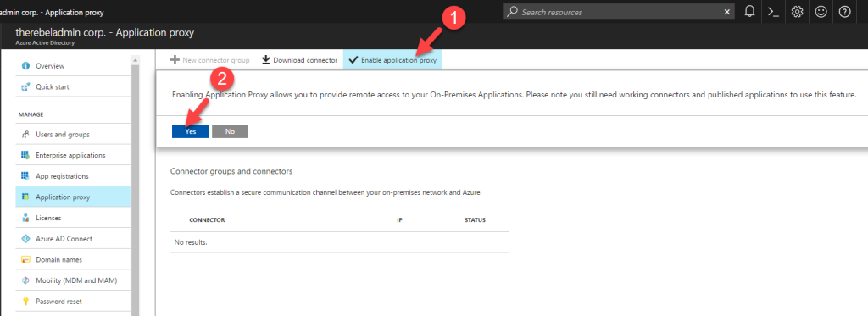Click the Enable application proxy checkmark icon
The height and width of the screenshot is (316, 868).
point(353,60)
